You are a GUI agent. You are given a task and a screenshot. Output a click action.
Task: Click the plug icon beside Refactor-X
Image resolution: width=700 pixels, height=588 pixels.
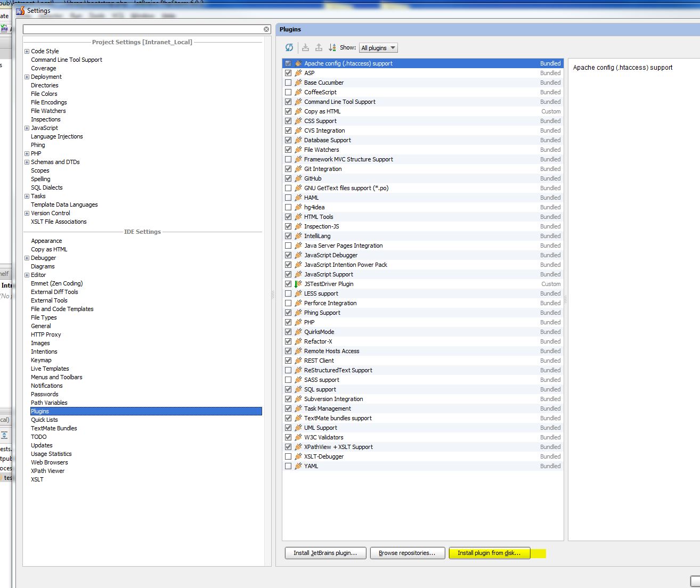pos(298,341)
